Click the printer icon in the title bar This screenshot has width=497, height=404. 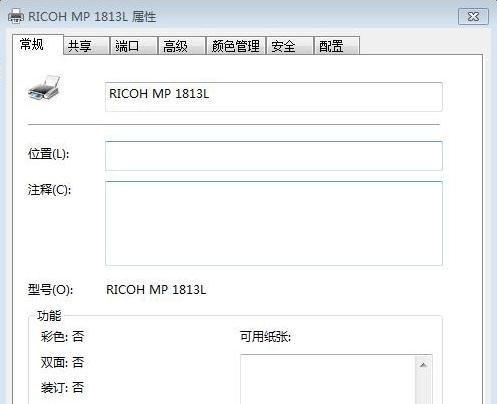tap(16, 16)
